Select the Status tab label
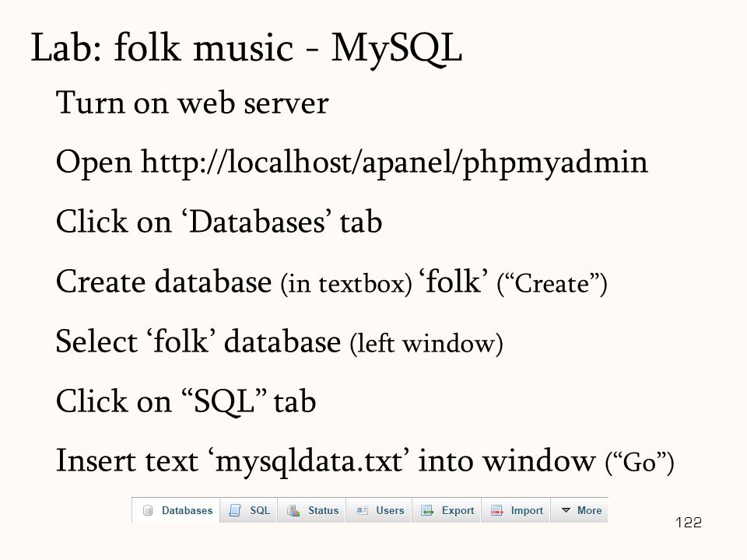 (x=324, y=510)
